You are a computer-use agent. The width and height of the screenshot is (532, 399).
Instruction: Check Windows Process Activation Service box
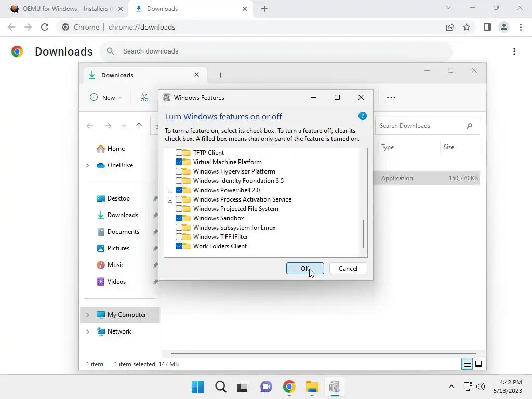(x=179, y=199)
